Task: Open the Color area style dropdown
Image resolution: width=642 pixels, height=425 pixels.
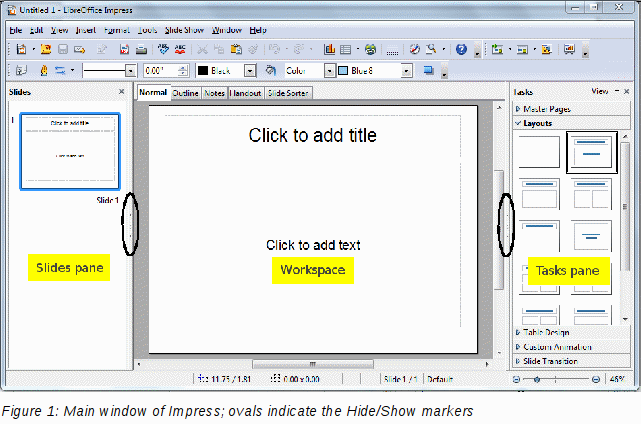Action: click(330, 71)
